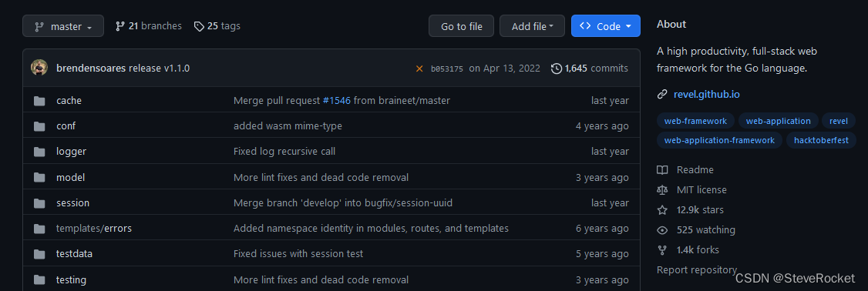Open the release v1.1.0 commit message

tap(160, 69)
